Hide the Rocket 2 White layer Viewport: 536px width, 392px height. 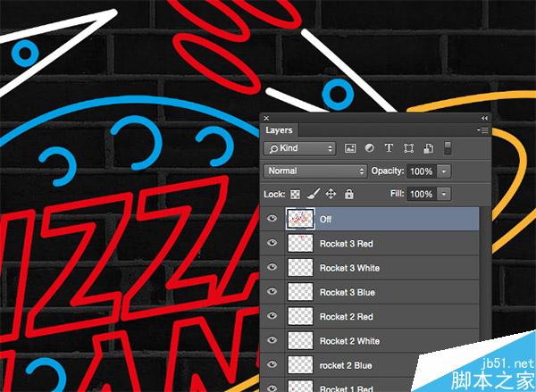click(272, 339)
